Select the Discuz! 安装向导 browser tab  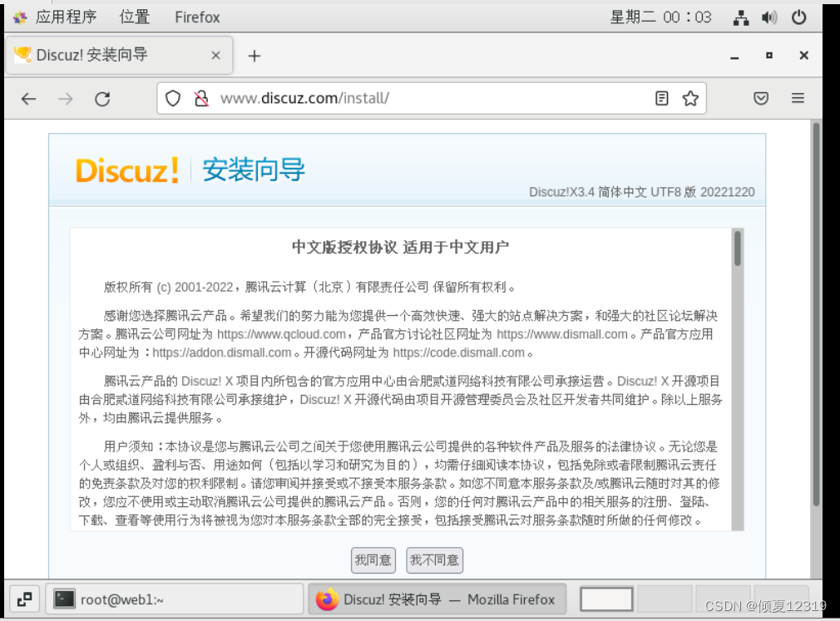(119, 55)
